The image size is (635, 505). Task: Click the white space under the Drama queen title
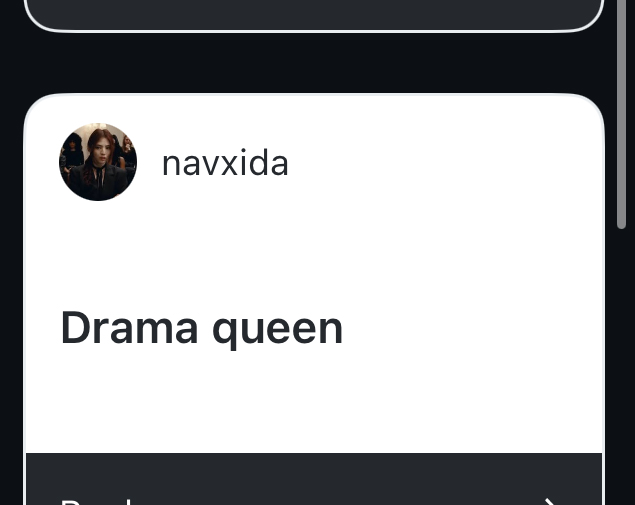tap(314, 401)
